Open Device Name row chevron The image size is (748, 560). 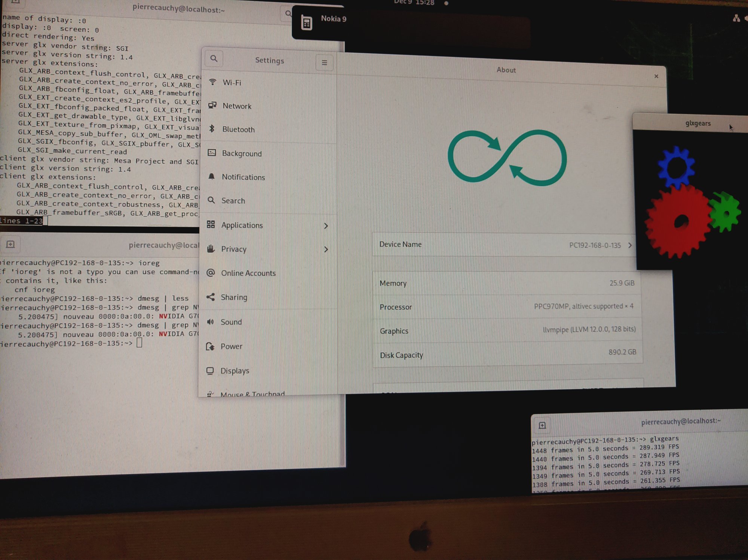630,245
